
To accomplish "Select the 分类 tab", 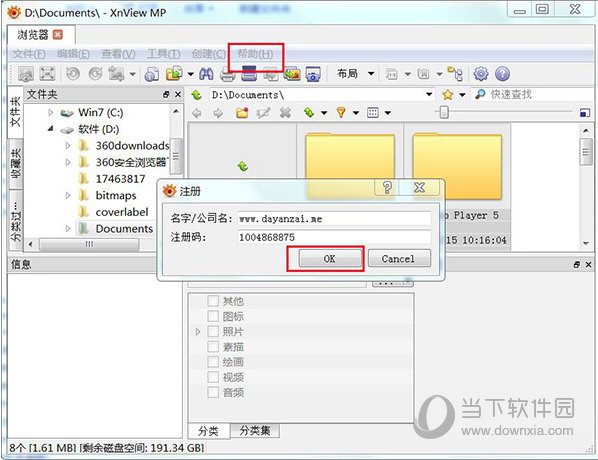I will coord(209,431).
